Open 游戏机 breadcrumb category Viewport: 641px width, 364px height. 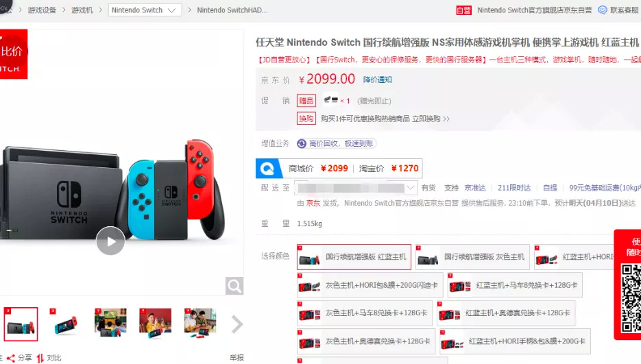point(82,10)
